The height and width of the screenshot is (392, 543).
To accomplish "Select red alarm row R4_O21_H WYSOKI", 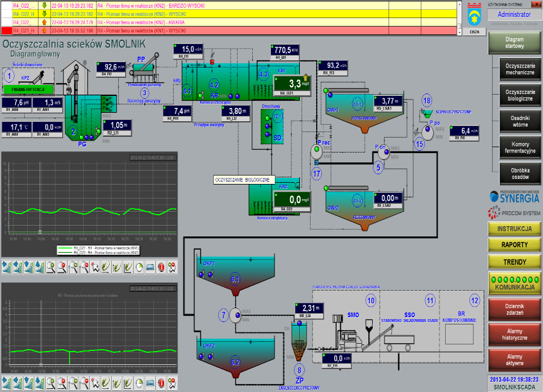I will pos(229,31).
